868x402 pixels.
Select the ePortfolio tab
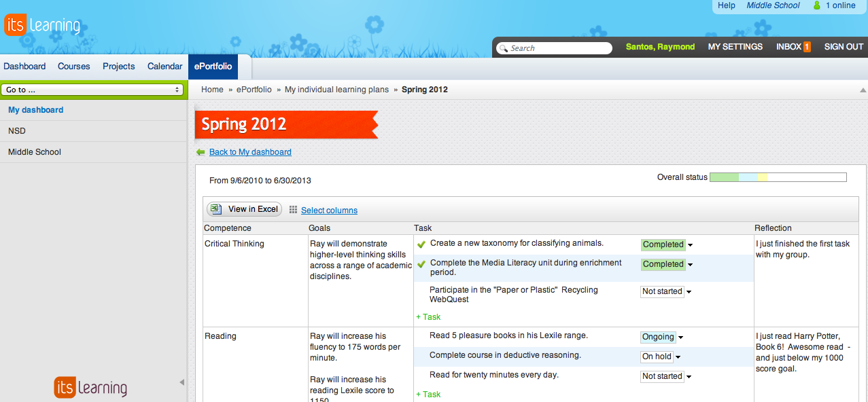213,67
